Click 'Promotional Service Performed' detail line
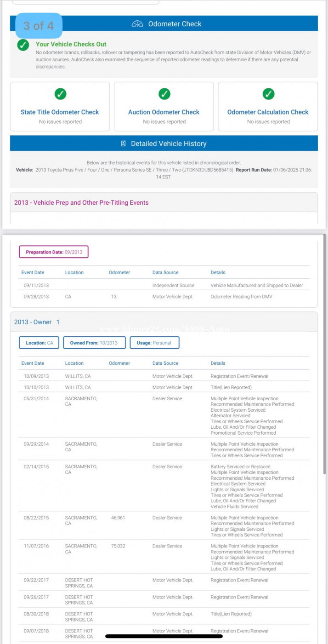328x644 pixels. coord(243,433)
